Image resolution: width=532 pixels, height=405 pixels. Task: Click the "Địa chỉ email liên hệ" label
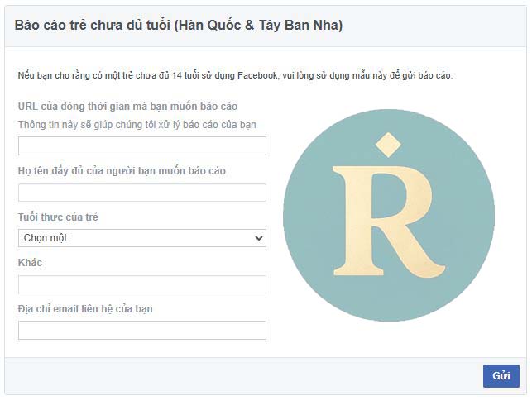pos(85,309)
